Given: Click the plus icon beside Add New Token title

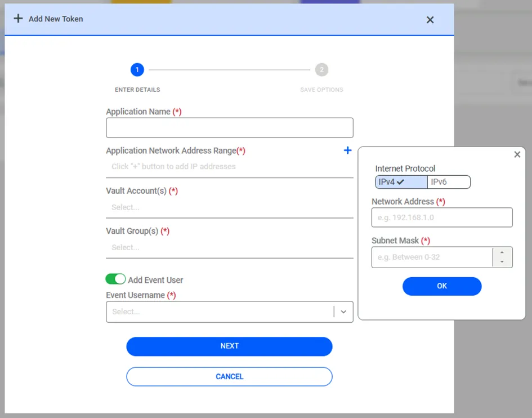Looking at the screenshot, I should 18,19.
